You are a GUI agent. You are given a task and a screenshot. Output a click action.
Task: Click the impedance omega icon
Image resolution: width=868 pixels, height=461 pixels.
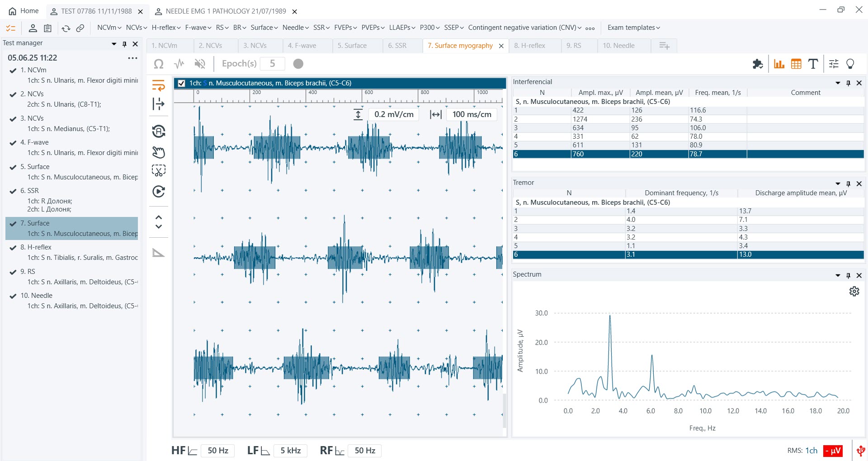(x=159, y=64)
